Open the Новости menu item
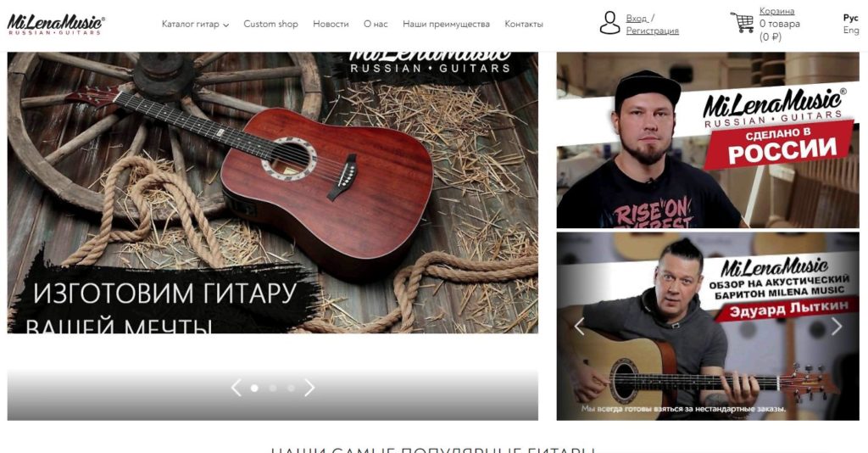 click(x=331, y=24)
